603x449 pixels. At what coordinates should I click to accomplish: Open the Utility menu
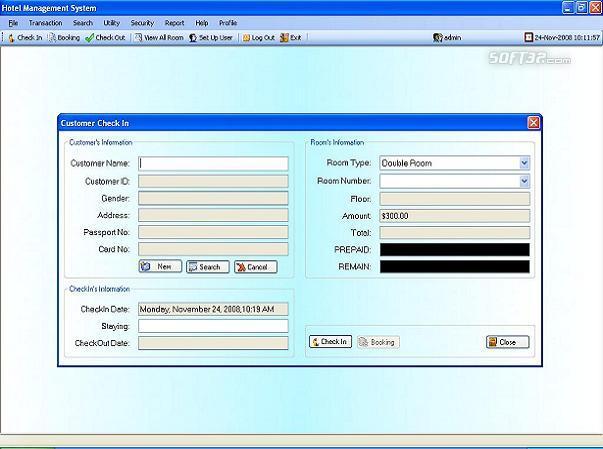112,23
